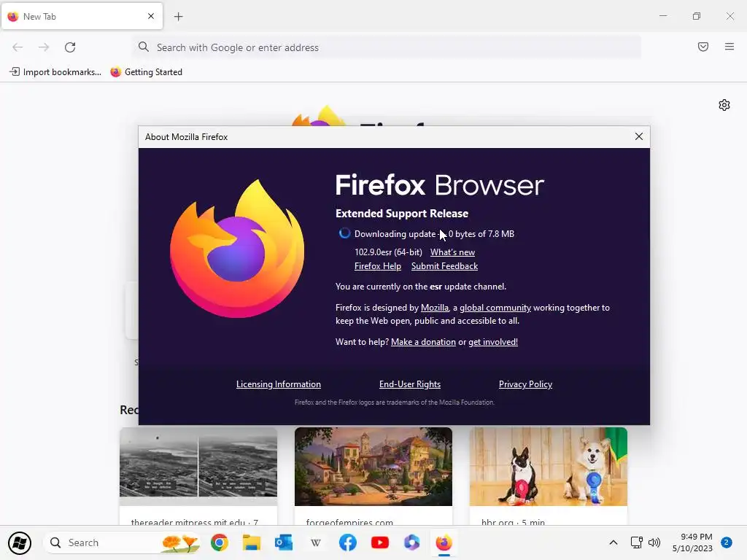This screenshot has height=560, width=747.
Task: Open the thereader.mitpress.mit.edu article thumbnail
Action: [198, 466]
